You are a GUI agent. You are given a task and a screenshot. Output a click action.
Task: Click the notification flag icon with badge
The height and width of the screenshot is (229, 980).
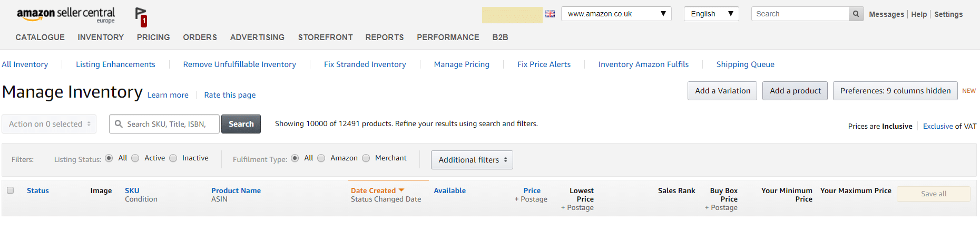coord(141,16)
